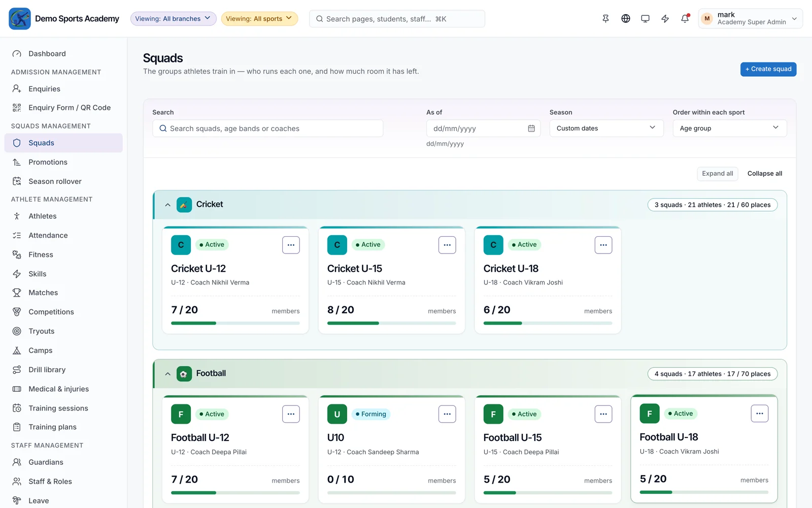This screenshot has width=812, height=508.
Task: Open more options for Cricket U-18 squad
Action: click(603, 245)
